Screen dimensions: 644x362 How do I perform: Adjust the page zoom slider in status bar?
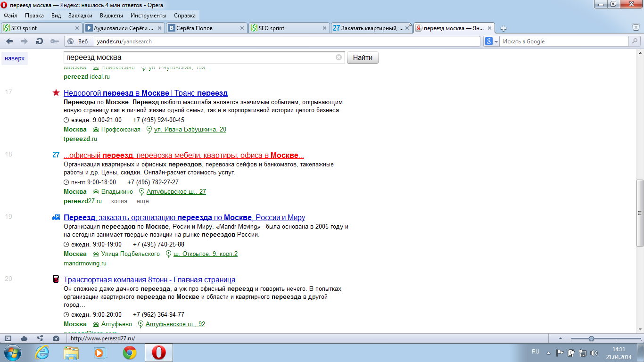click(x=591, y=338)
